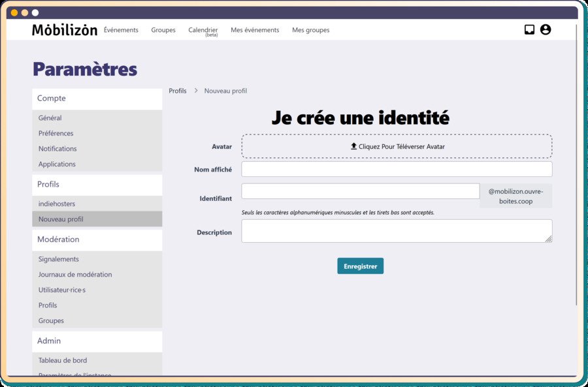This screenshot has height=387, width=588.
Task: Click the Nom affiché input field
Action: pos(397,169)
